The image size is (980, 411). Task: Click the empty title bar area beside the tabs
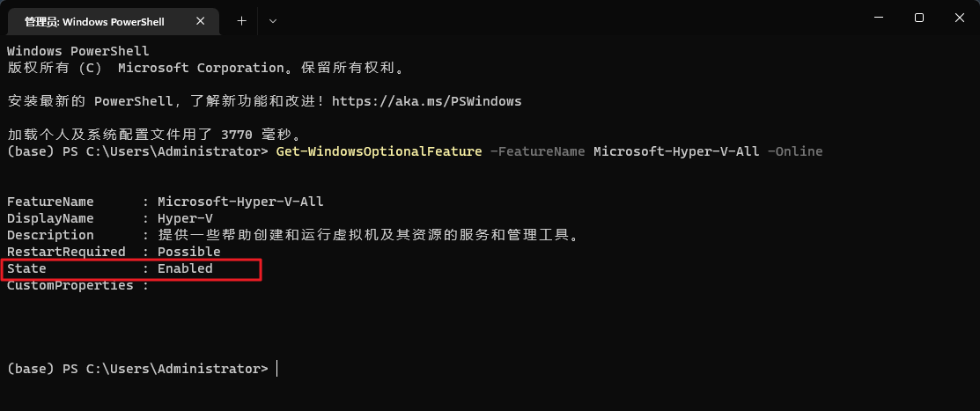[x=564, y=19]
